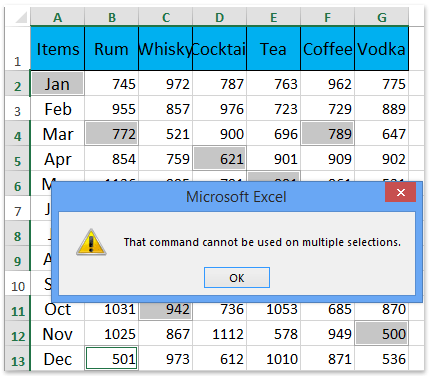Close the Microsoft Excel warning dialog
The width and height of the screenshot is (432, 376).
click(400, 192)
